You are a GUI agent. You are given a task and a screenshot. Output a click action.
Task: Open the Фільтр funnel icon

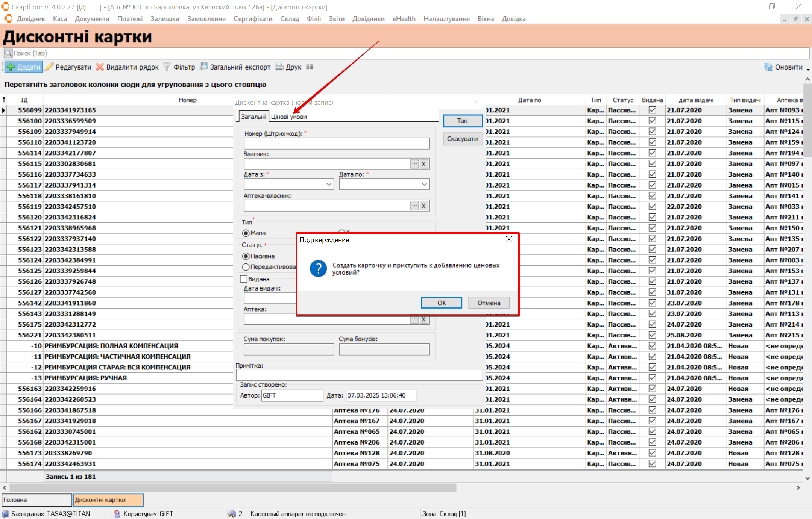(167, 67)
